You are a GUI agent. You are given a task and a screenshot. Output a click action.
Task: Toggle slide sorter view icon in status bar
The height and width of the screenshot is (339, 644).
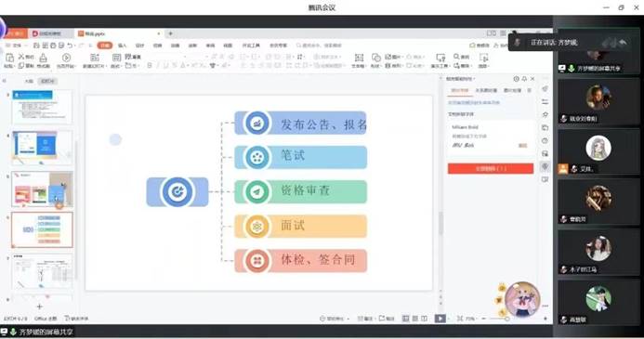coord(415,319)
